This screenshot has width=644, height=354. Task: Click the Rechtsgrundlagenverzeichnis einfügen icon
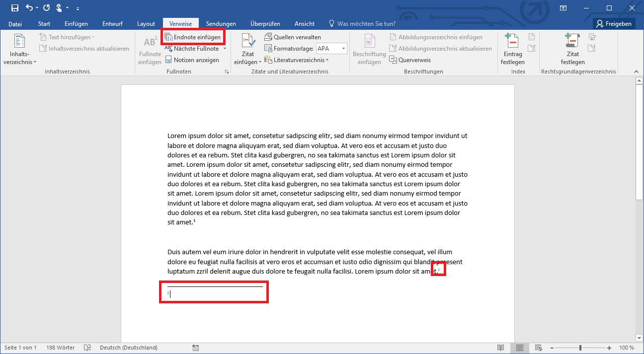(592, 37)
